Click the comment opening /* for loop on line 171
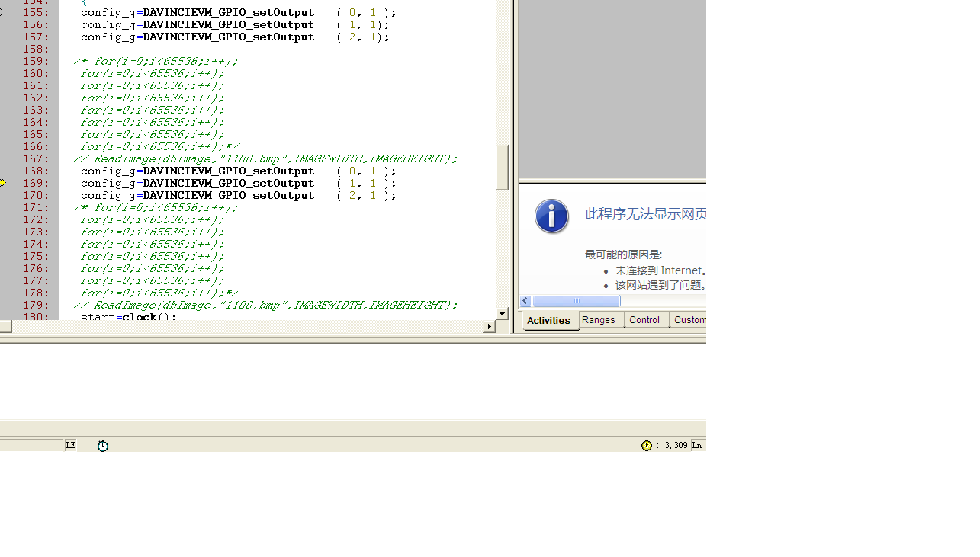 (x=156, y=208)
